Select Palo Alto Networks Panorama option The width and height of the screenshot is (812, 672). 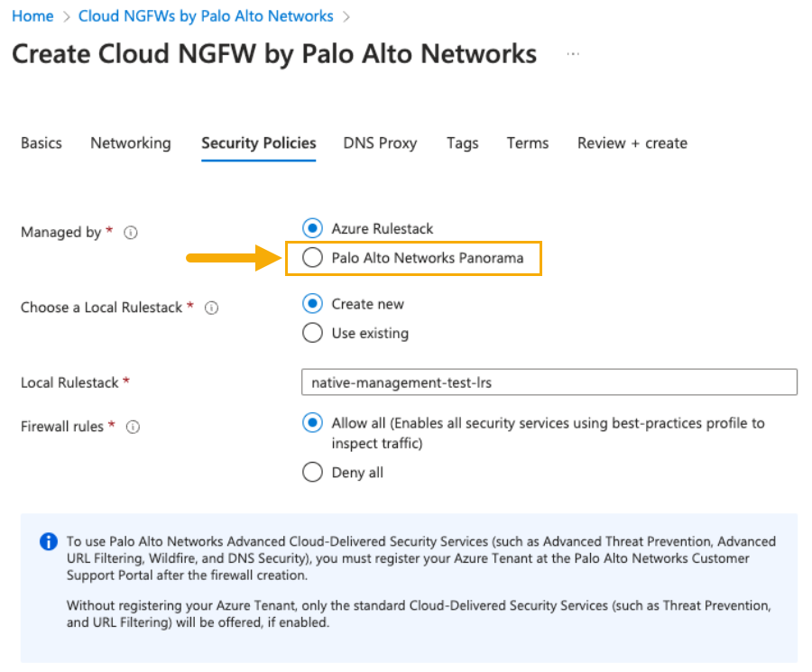tap(312, 258)
